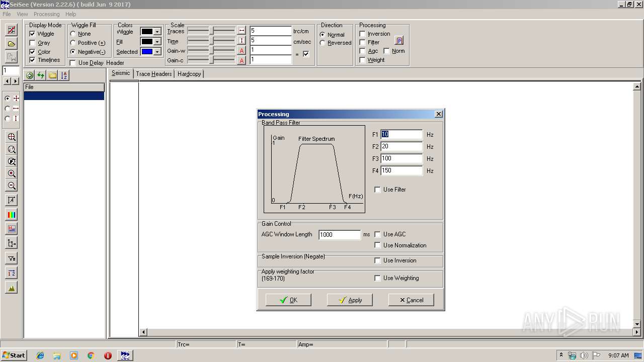Toggle Use Delay Header checkbox
644x362 pixels.
click(x=73, y=63)
